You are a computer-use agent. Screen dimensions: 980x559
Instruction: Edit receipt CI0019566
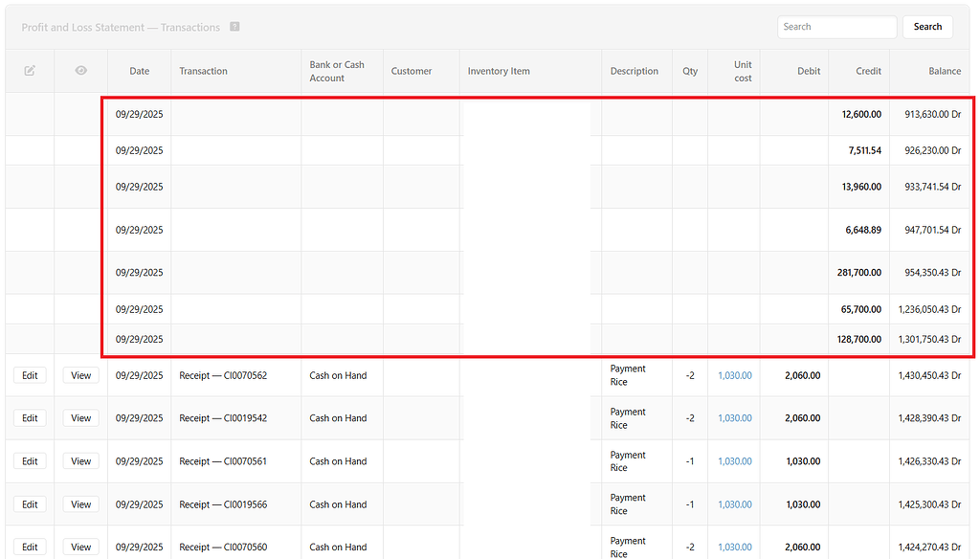coord(29,503)
